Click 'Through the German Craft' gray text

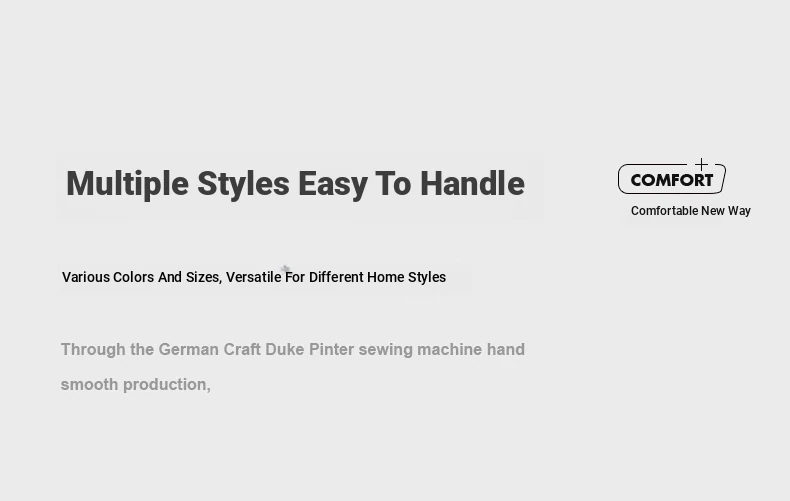coord(161,349)
